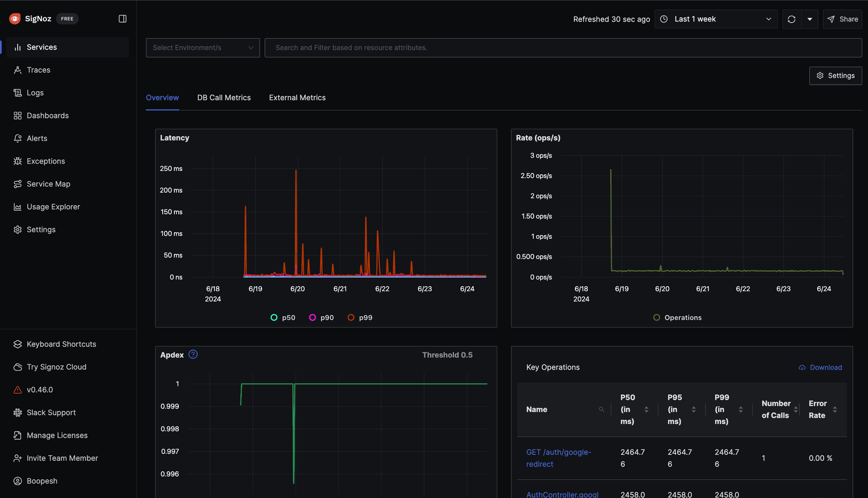The height and width of the screenshot is (498, 868).
Task: Open the auto-refresh interval dropdown arrow
Action: [810, 19]
